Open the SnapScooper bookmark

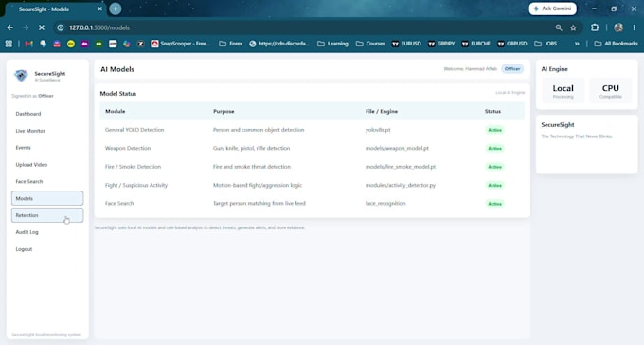click(x=181, y=44)
